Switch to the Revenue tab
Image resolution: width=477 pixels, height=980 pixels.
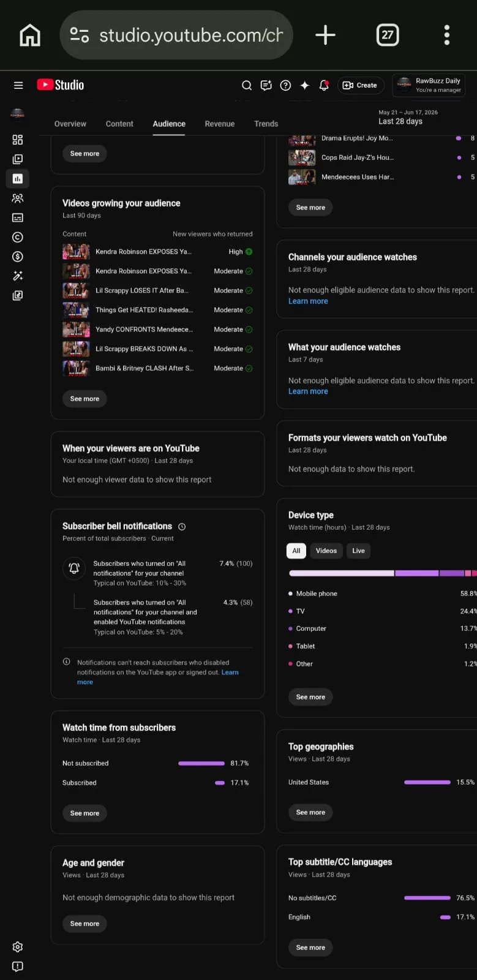coord(220,124)
